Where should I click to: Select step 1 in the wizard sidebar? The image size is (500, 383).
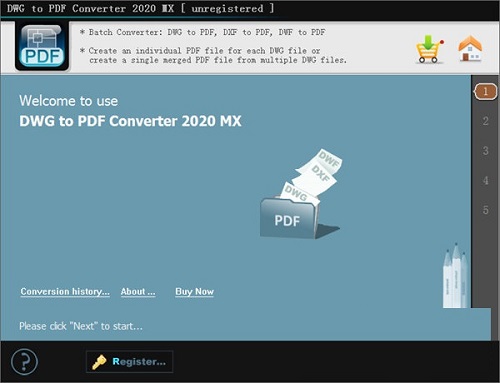[485, 92]
